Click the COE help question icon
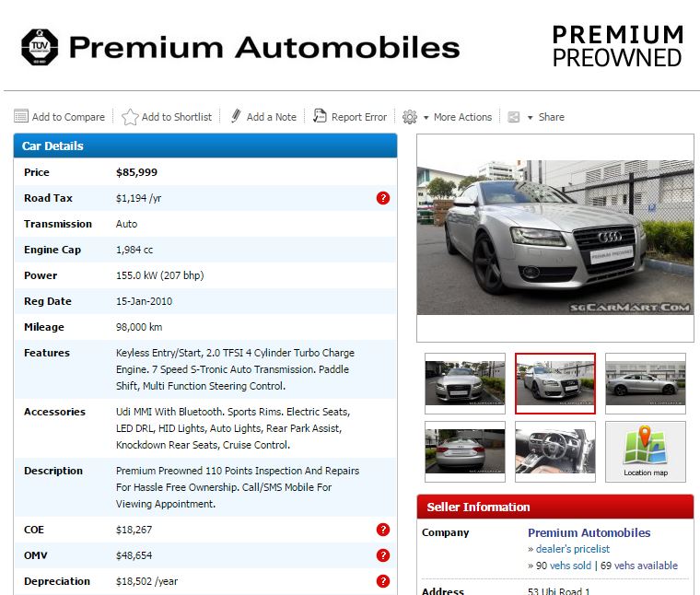This screenshot has height=595, width=700. tap(383, 530)
